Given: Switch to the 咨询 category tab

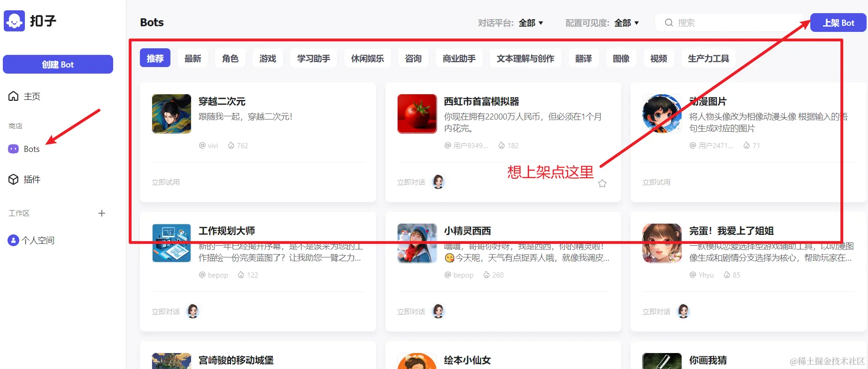Looking at the screenshot, I should 413,58.
